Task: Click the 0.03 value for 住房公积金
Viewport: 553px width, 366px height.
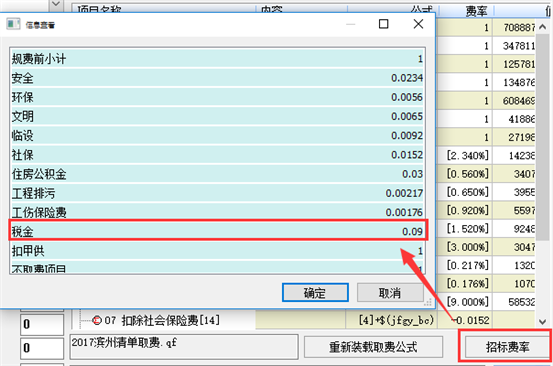Action: click(412, 174)
